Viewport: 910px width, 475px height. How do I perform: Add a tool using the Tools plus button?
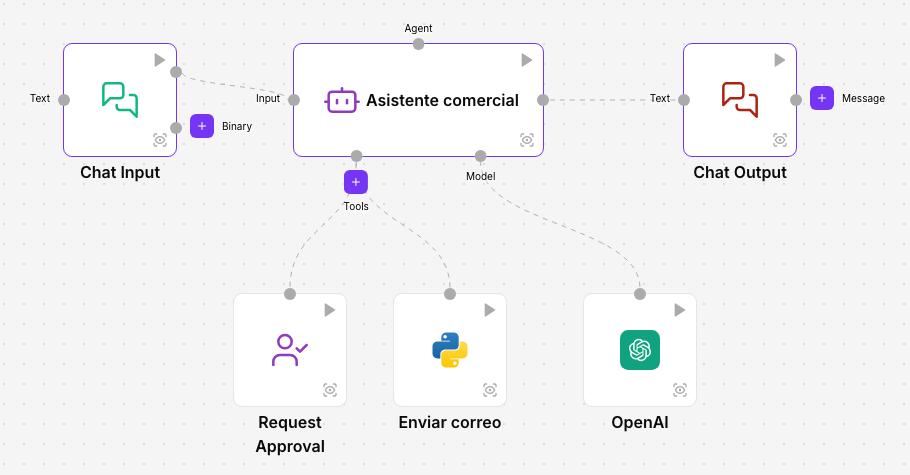point(356,182)
